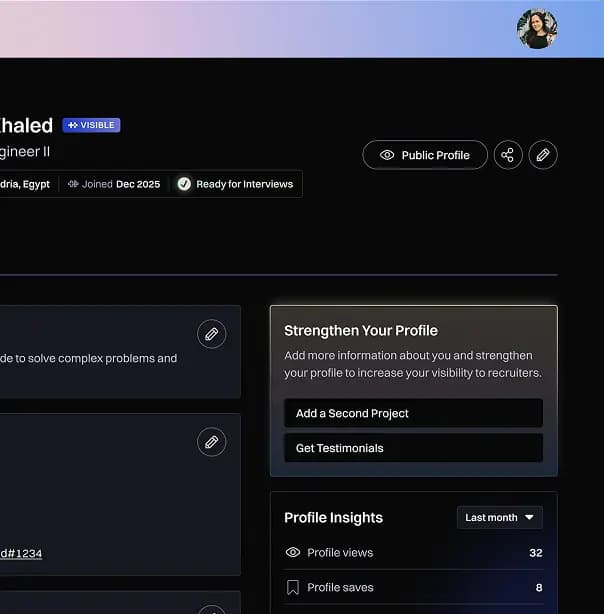Click the Profile views count of 32
This screenshot has height=614, width=604.
coord(535,552)
